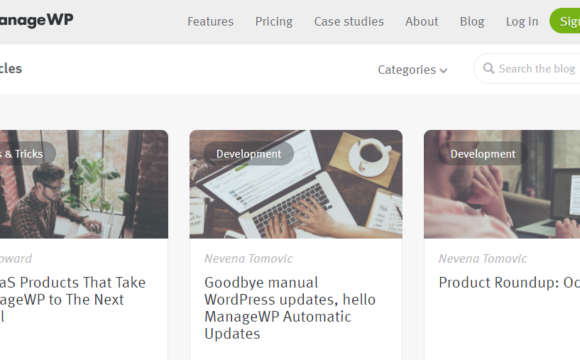Open article Goodbye manual WordPress updates
Viewport: 580px width, 360px height.
(290, 308)
